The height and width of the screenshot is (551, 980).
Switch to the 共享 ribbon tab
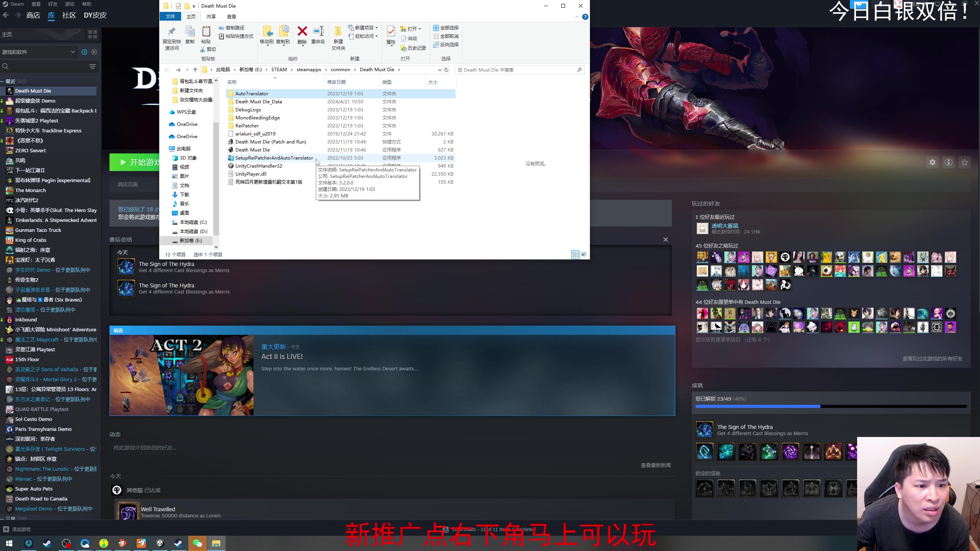(211, 17)
